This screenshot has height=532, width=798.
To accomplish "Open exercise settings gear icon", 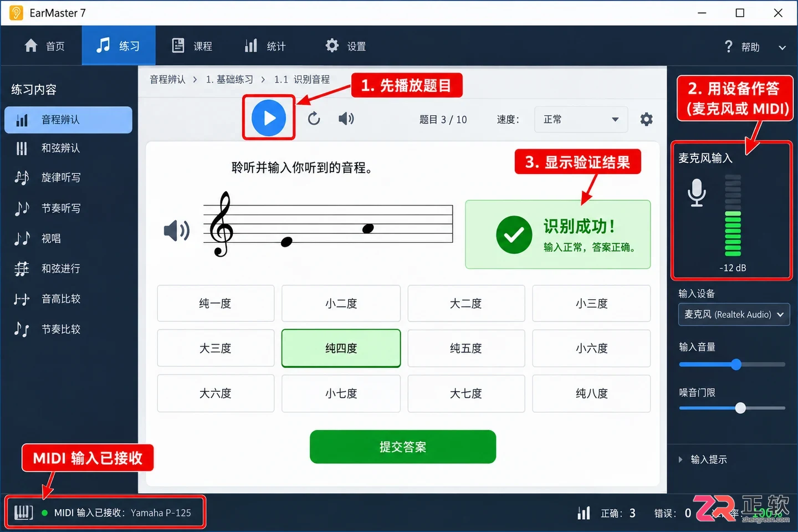I will [646, 119].
